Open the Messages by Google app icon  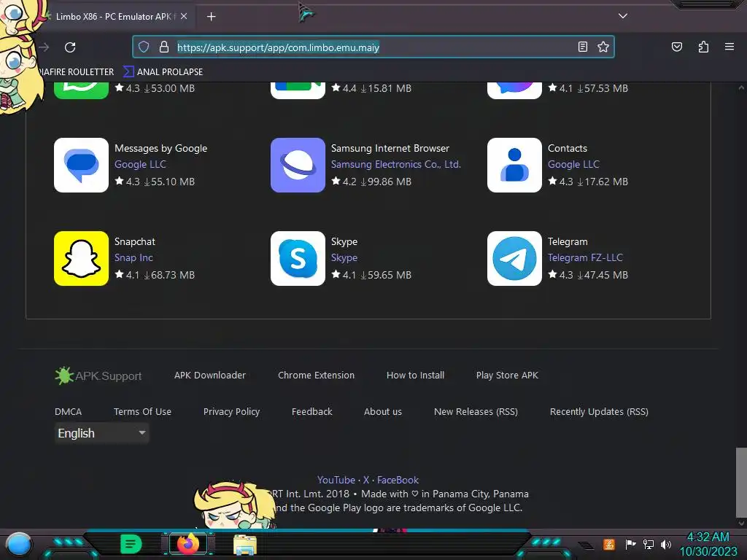[x=82, y=166]
